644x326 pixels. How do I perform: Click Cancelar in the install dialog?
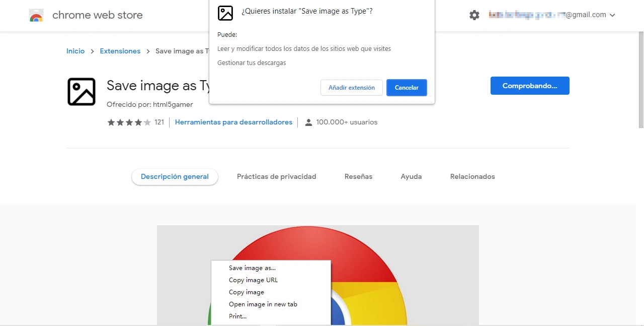[x=407, y=88]
